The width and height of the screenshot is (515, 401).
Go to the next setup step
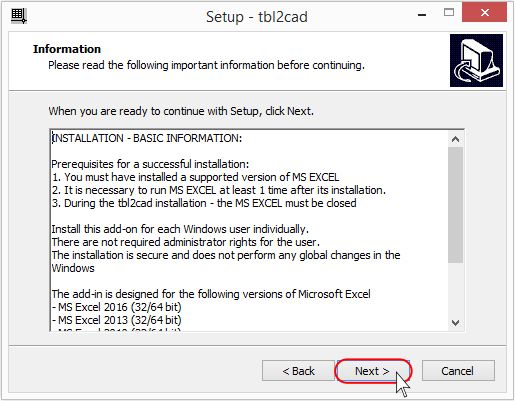point(372,371)
